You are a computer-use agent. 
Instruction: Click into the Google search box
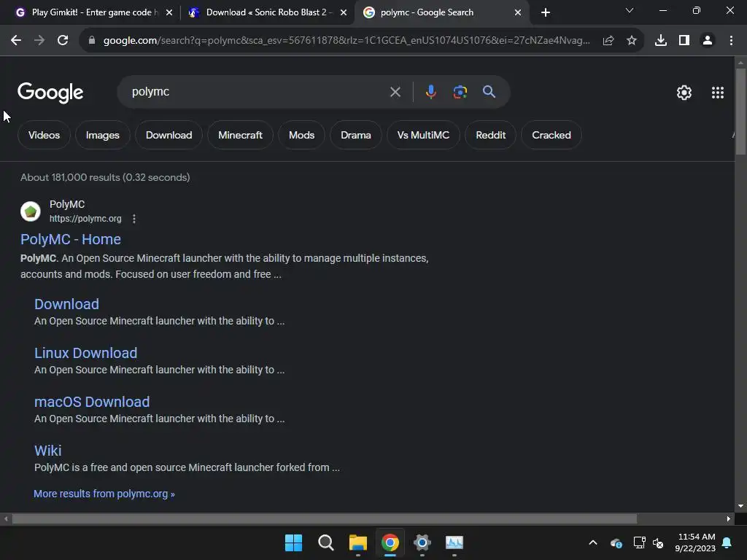tap(258, 92)
